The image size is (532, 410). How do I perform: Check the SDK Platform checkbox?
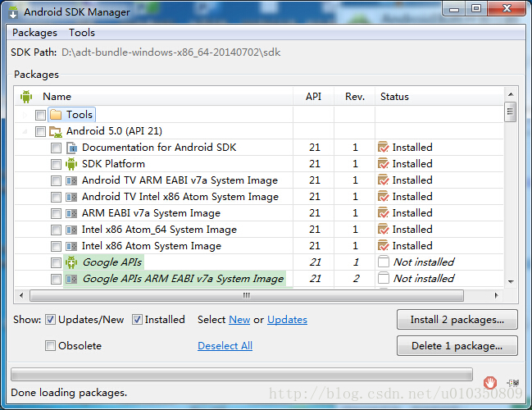pos(56,164)
